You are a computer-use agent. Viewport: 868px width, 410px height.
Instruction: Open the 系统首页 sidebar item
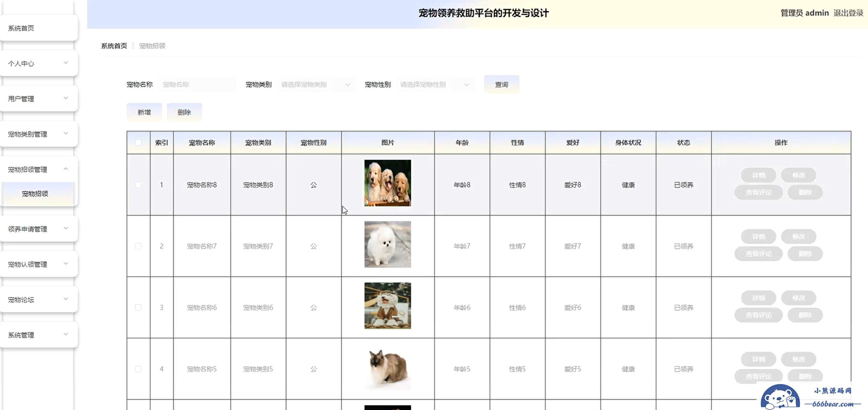(39, 28)
